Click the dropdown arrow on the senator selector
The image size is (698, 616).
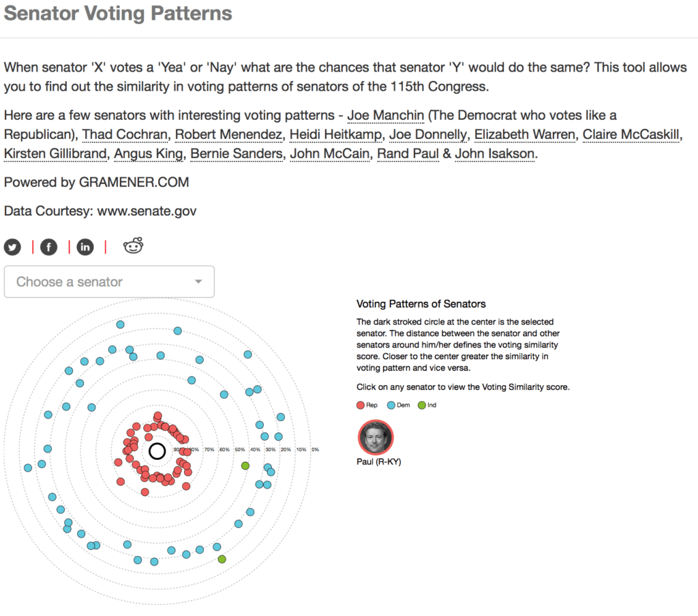click(198, 281)
